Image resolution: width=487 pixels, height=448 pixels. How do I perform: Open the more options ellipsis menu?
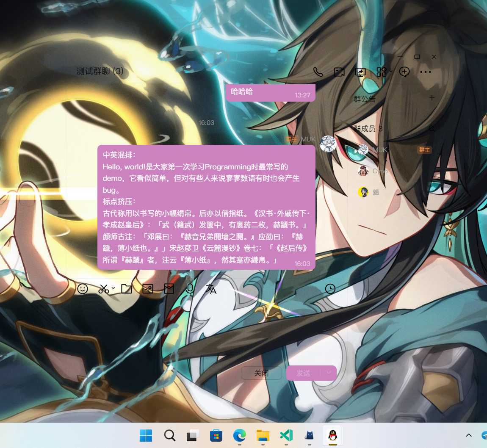point(426,72)
